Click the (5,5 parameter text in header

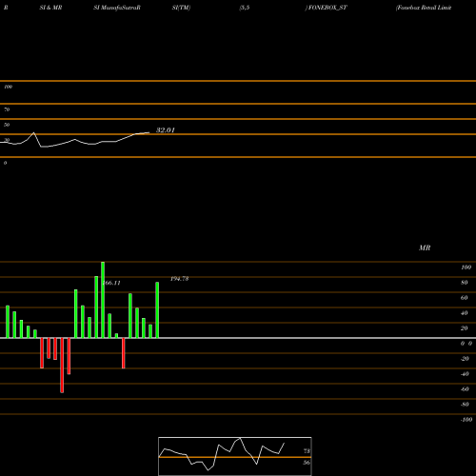[245, 8]
